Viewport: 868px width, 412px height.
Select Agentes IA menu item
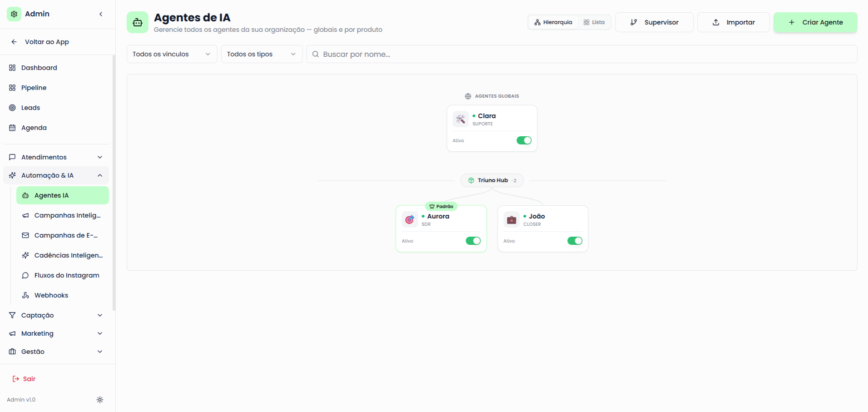63,195
